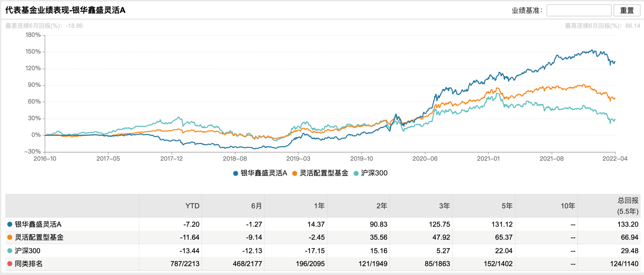Choose the 1年 column header
Viewport: 644px width, 275px height.
pos(319,206)
